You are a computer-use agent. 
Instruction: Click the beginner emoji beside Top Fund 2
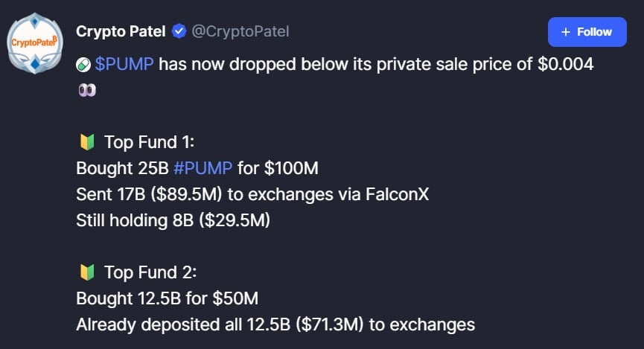click(x=86, y=273)
